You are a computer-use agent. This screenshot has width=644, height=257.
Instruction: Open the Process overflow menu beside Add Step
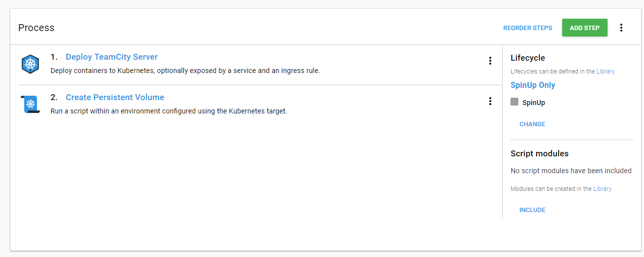click(621, 28)
